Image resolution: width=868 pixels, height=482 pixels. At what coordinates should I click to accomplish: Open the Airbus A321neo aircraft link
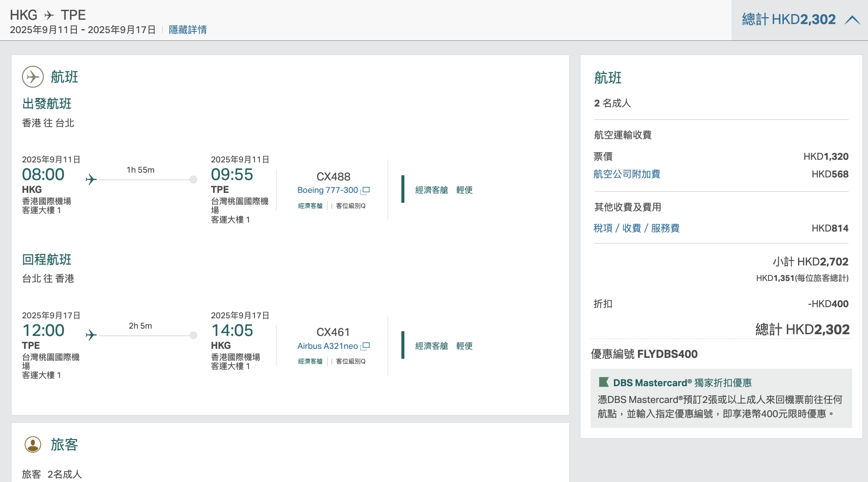coord(328,346)
